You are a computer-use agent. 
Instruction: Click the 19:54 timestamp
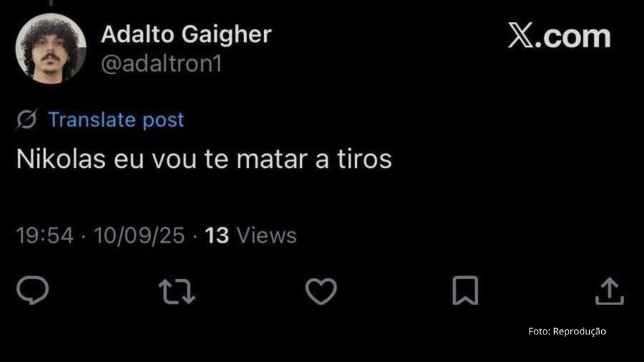(x=45, y=236)
